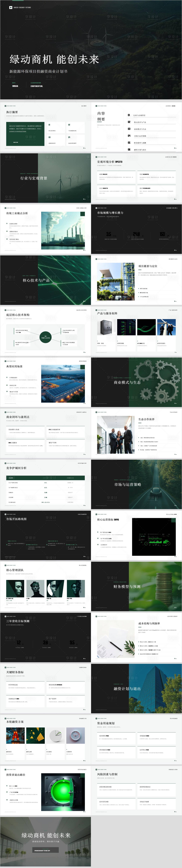This screenshot has height=868, width=182.
Task: Click the wind turbine workers image in 产品与服务矩阵
Action: click(166, 327)
